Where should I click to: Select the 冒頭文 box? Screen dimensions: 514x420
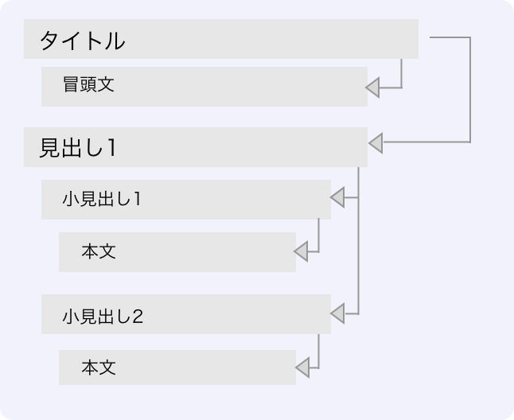204,86
